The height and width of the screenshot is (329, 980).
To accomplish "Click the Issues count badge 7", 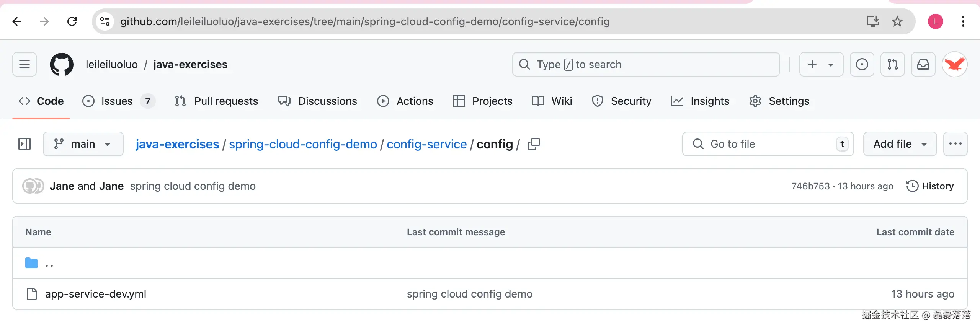I will (147, 101).
